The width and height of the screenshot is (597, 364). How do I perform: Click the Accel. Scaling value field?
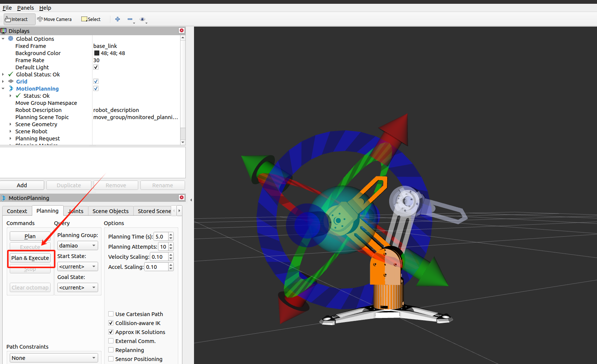[x=157, y=267]
